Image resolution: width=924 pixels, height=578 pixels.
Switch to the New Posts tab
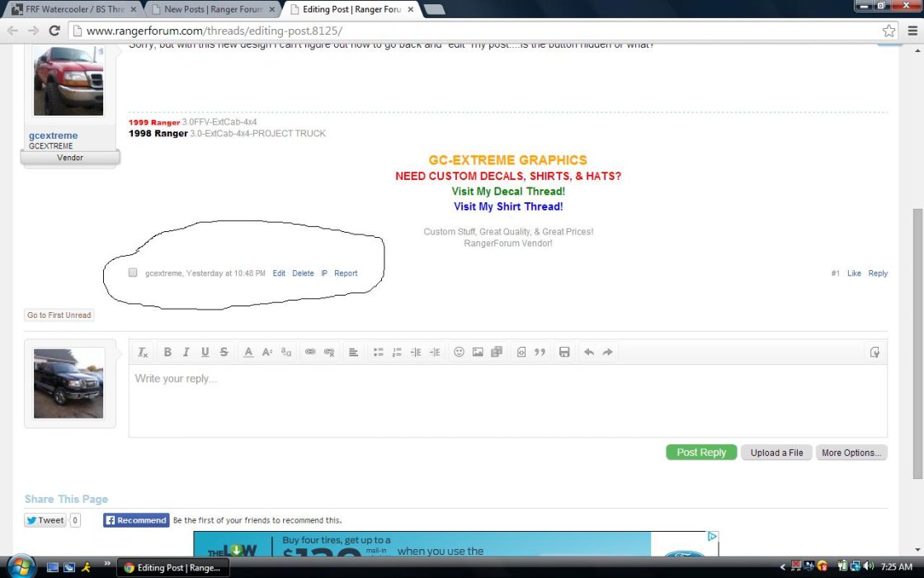point(213,9)
